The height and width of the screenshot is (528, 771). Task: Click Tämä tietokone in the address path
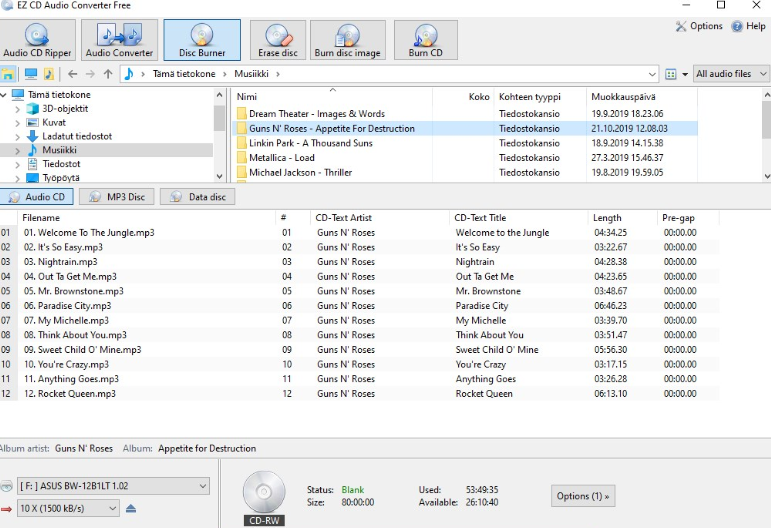[184, 74]
